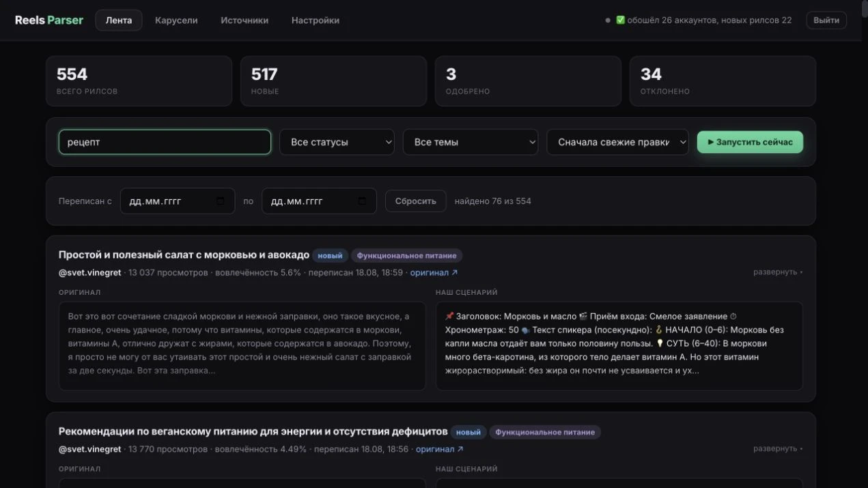Viewport: 868px width, 488px height.
Task: Click @svet.vinegret on the salad card
Action: point(89,272)
